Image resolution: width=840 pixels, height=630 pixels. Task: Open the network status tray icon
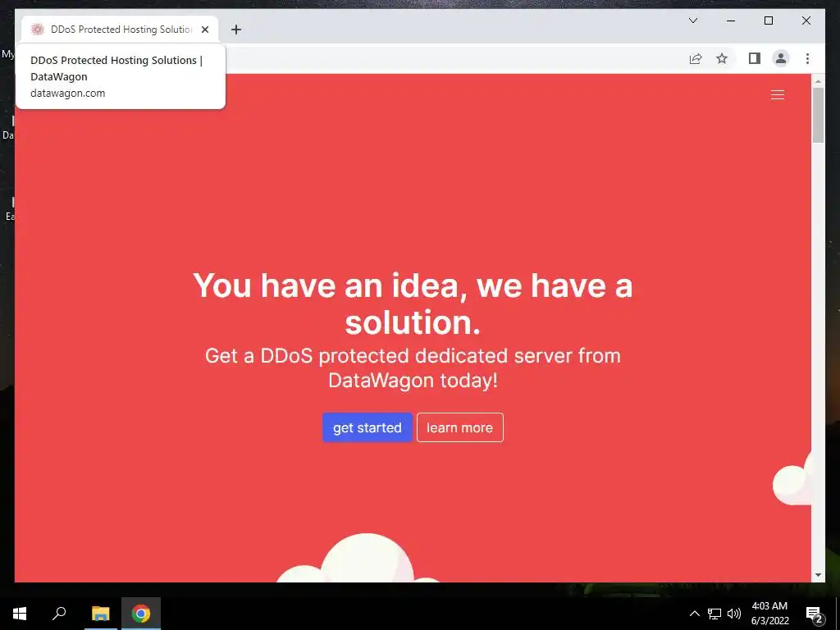pyautogui.click(x=714, y=614)
